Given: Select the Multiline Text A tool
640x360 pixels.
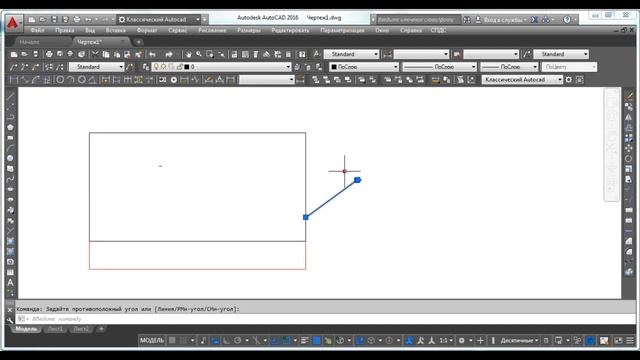Looking at the screenshot, I should click(x=11, y=282).
